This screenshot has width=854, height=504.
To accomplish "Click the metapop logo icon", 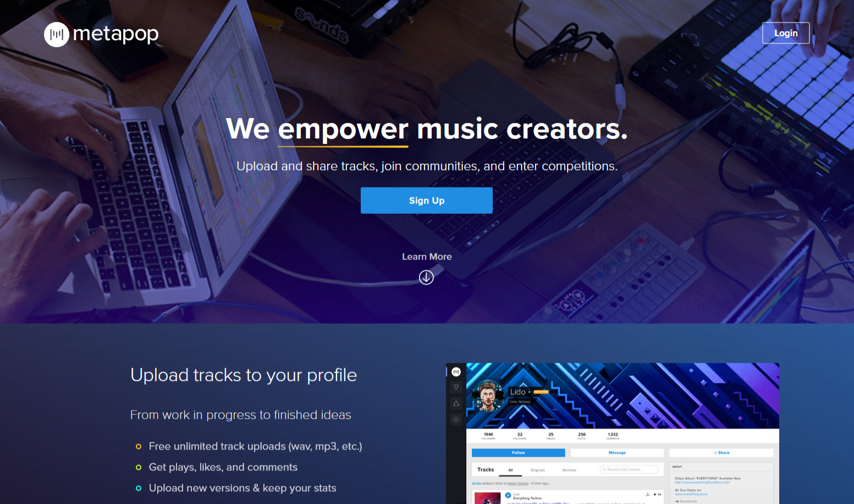I will point(57,35).
